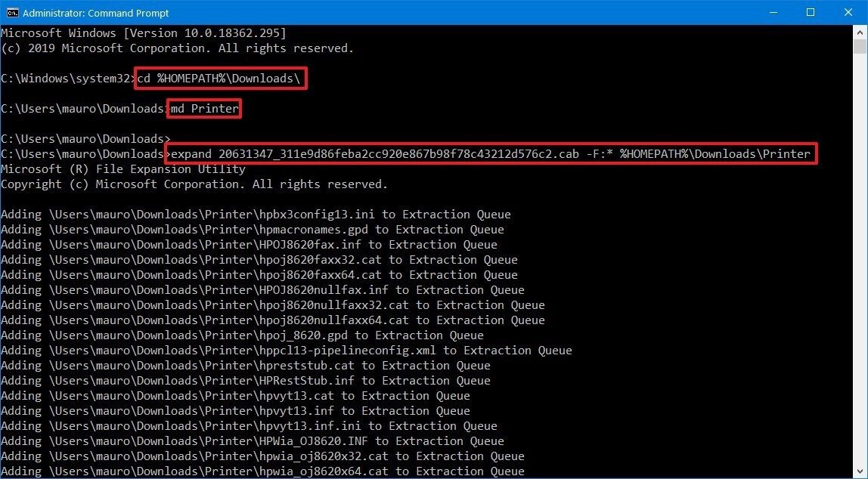Click the empty 'C:\Users\mauro\Downloads>' prompt line
Screen dimensions: 868x479
(85, 138)
